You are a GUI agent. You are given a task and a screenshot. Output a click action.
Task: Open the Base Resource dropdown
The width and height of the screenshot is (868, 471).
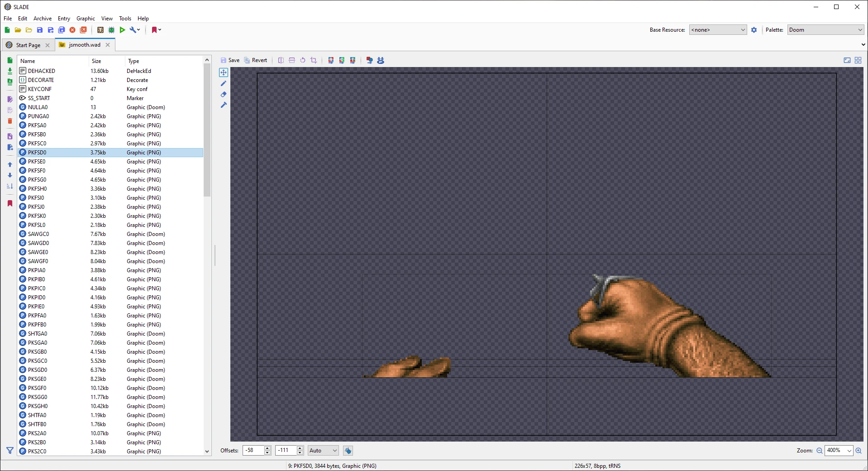click(x=718, y=30)
